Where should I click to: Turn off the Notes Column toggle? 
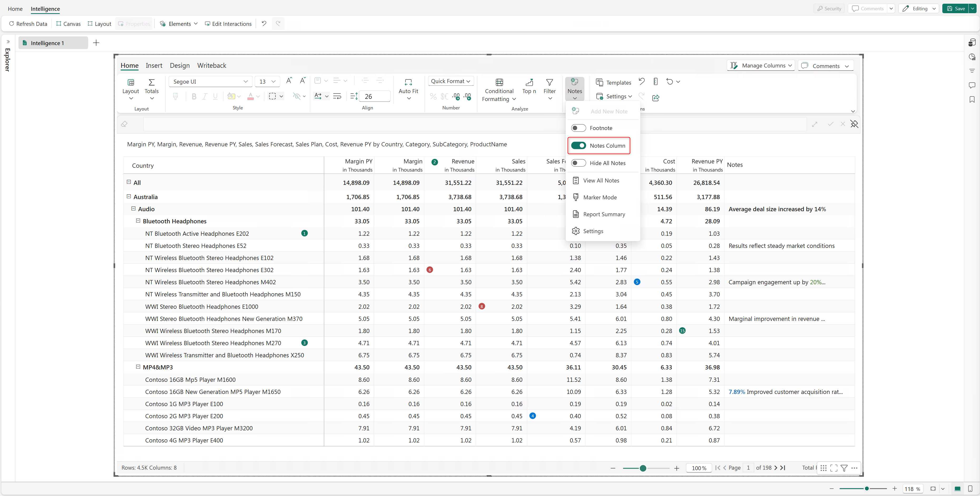(578, 145)
